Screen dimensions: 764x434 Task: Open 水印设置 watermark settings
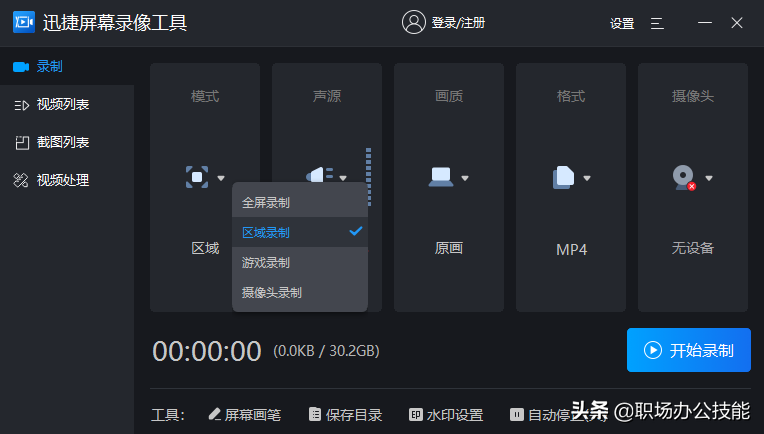446,415
